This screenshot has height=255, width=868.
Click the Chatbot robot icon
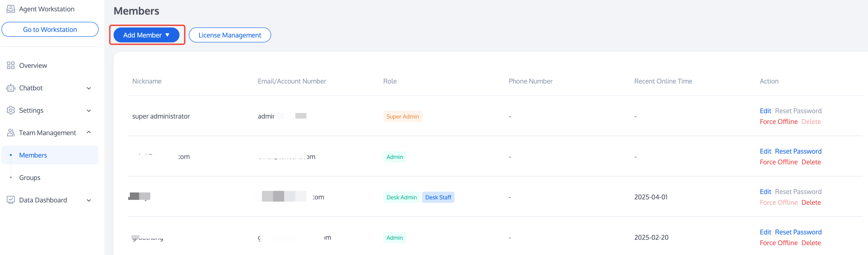[11, 88]
